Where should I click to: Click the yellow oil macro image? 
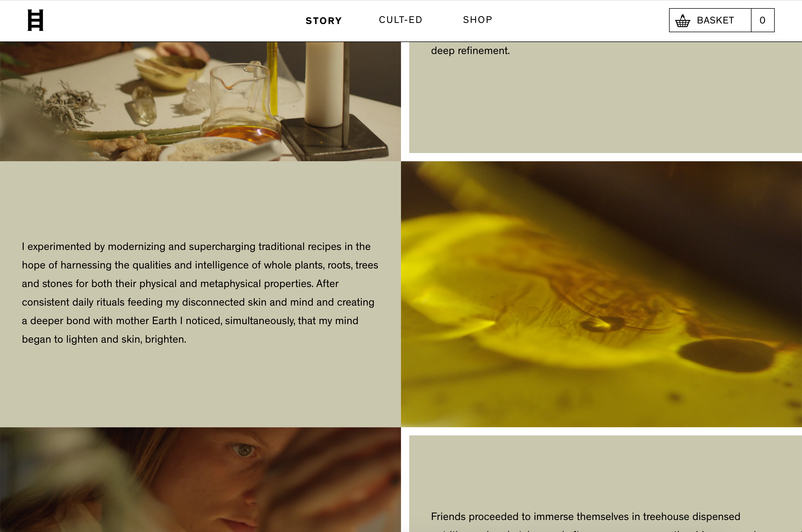pyautogui.click(x=601, y=294)
